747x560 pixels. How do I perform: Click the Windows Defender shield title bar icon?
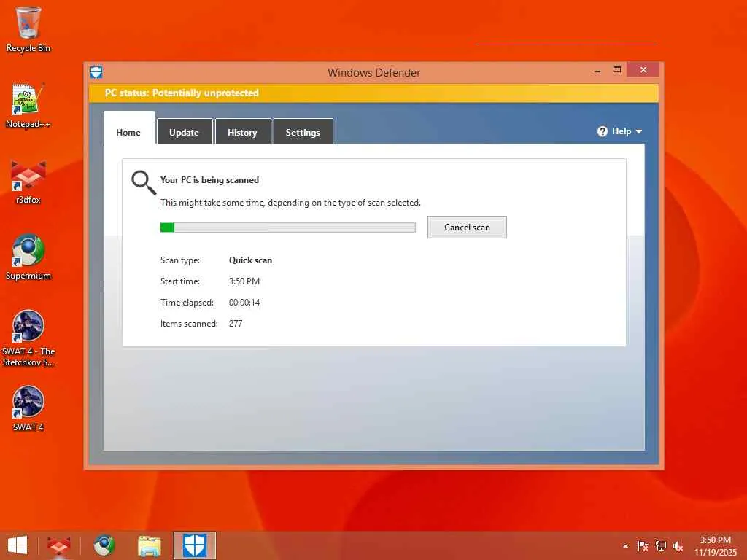coord(96,72)
